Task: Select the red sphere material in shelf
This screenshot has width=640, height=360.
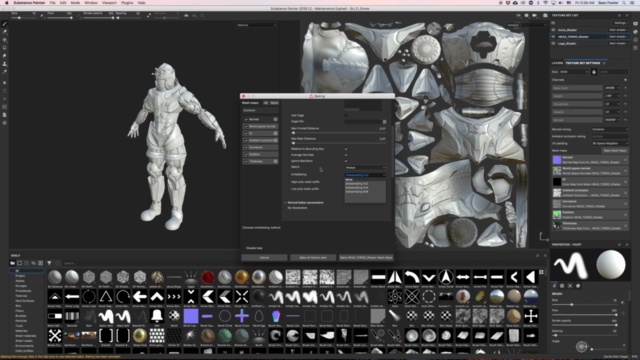Action: [208, 277]
